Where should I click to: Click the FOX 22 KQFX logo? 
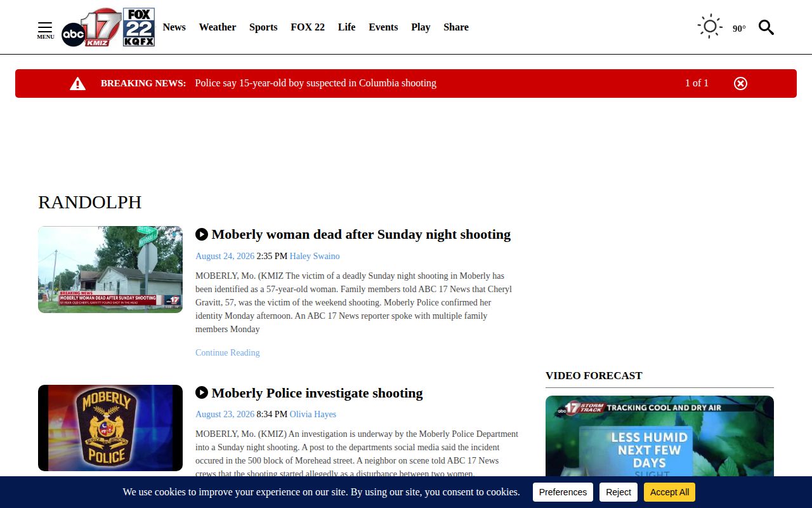click(x=139, y=27)
